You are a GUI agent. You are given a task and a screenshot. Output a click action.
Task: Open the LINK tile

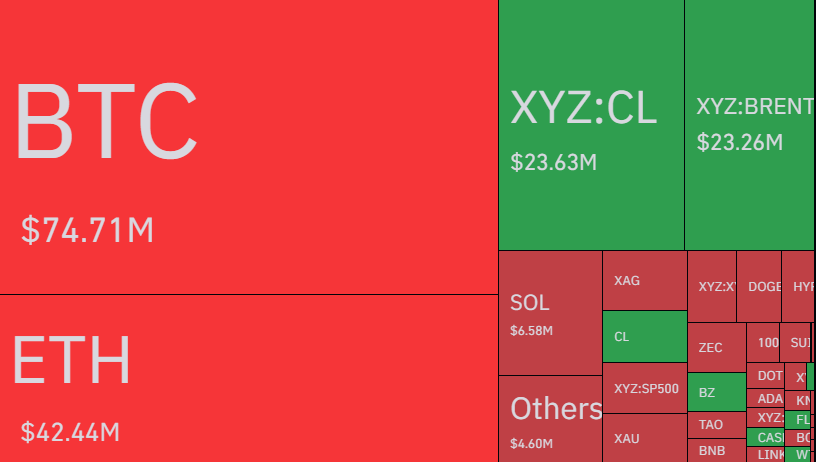point(770,454)
